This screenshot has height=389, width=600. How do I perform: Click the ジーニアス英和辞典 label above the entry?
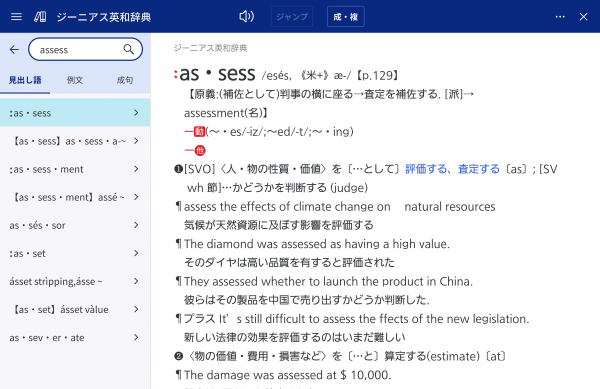point(210,48)
